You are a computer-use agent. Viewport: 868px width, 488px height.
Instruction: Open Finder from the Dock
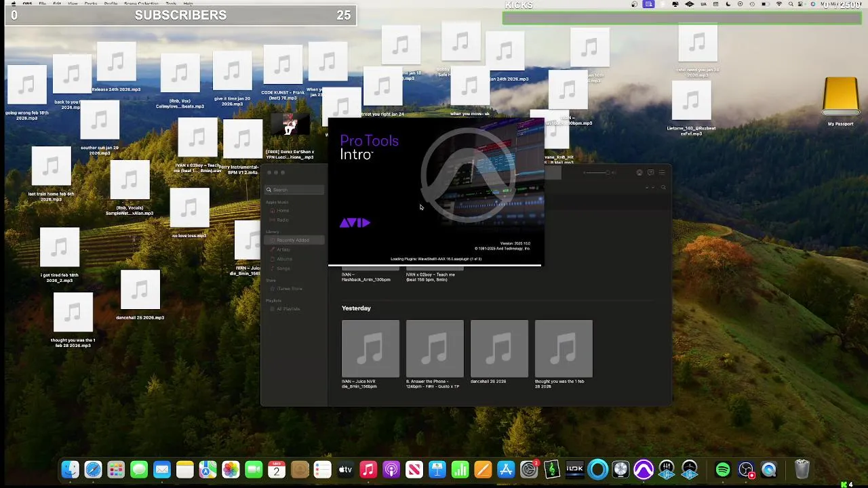click(x=70, y=469)
